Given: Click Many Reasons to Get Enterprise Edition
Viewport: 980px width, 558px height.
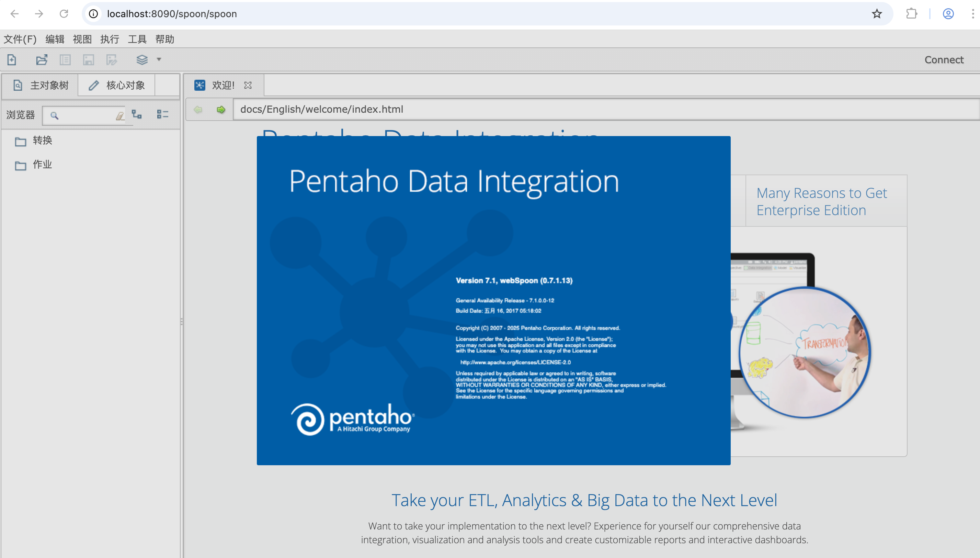Looking at the screenshot, I should [821, 202].
